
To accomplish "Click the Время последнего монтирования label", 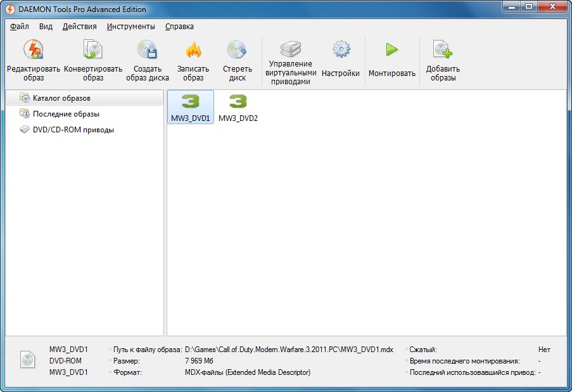I will click(465, 361).
